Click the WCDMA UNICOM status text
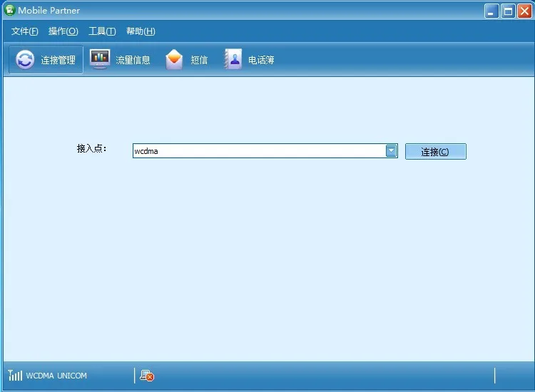This screenshot has width=535, height=392. [x=56, y=376]
